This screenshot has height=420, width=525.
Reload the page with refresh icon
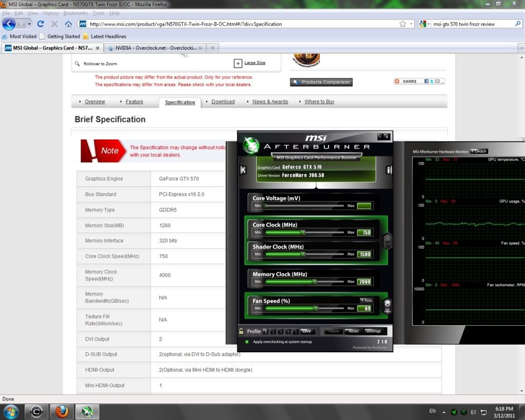pos(41,24)
